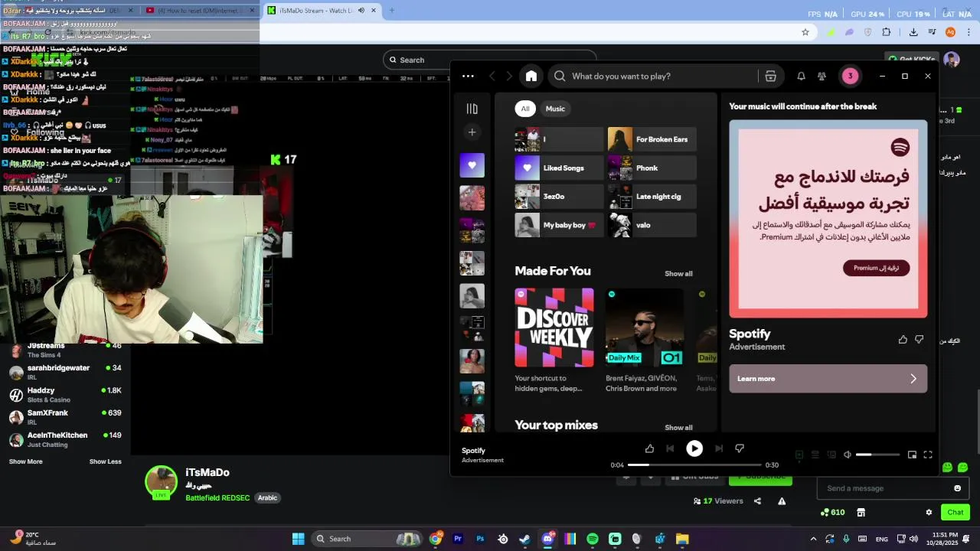
Task: Open Haddzy channel in Kick sidebar
Action: 65,395
